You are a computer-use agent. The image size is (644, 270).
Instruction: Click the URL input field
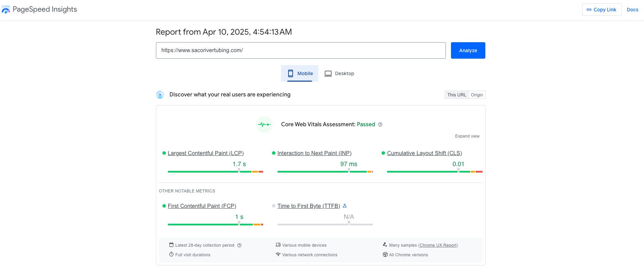[x=301, y=50]
